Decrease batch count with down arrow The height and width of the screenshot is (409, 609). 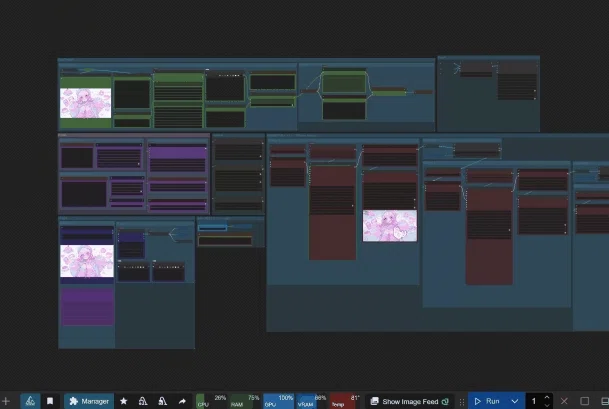pyautogui.click(x=547, y=405)
